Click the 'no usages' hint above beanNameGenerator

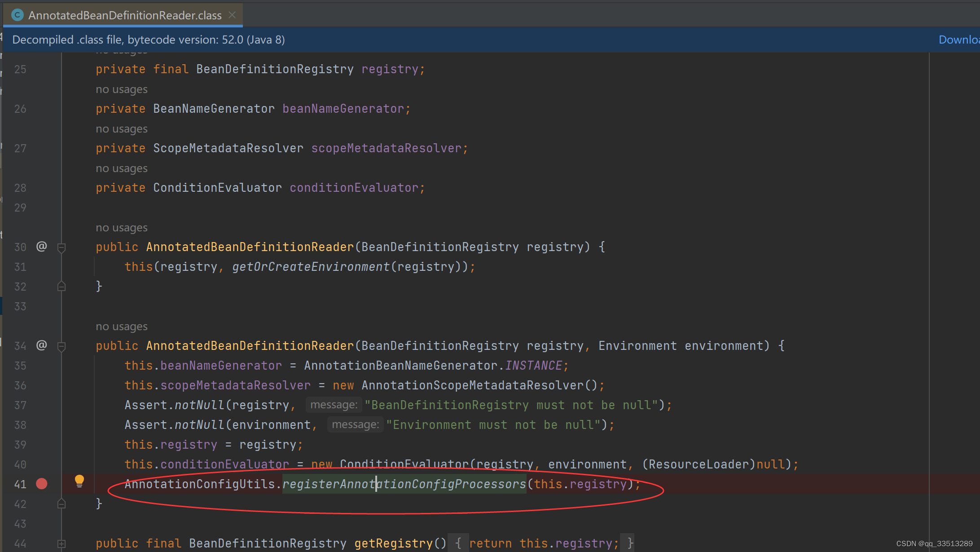tap(121, 89)
